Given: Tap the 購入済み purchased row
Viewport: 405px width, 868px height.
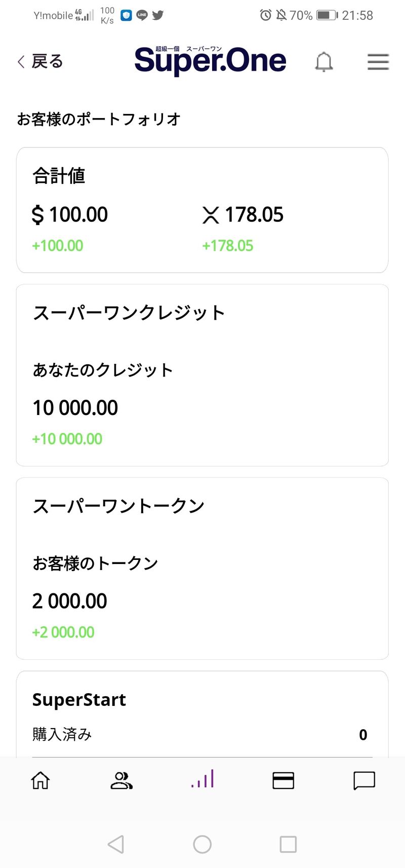Looking at the screenshot, I should point(202,734).
